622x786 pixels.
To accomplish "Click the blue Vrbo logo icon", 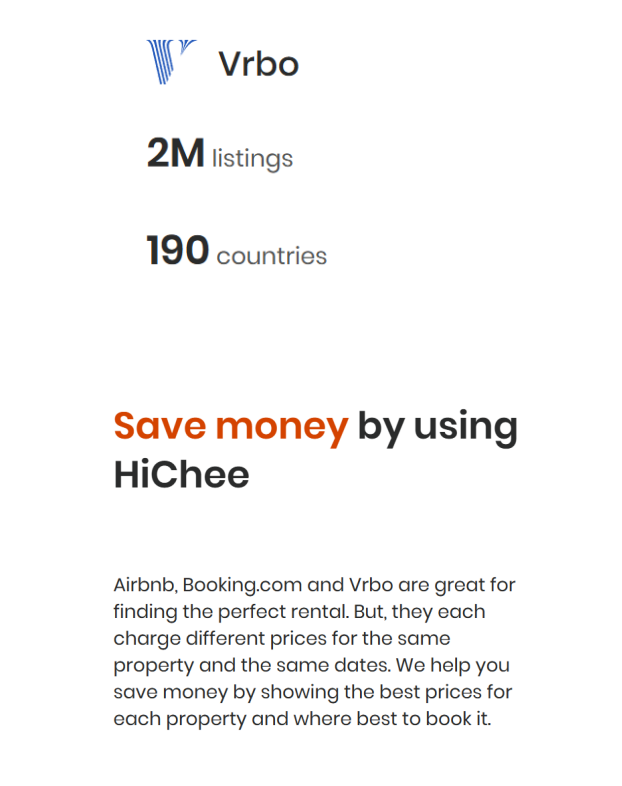I will 171,62.
